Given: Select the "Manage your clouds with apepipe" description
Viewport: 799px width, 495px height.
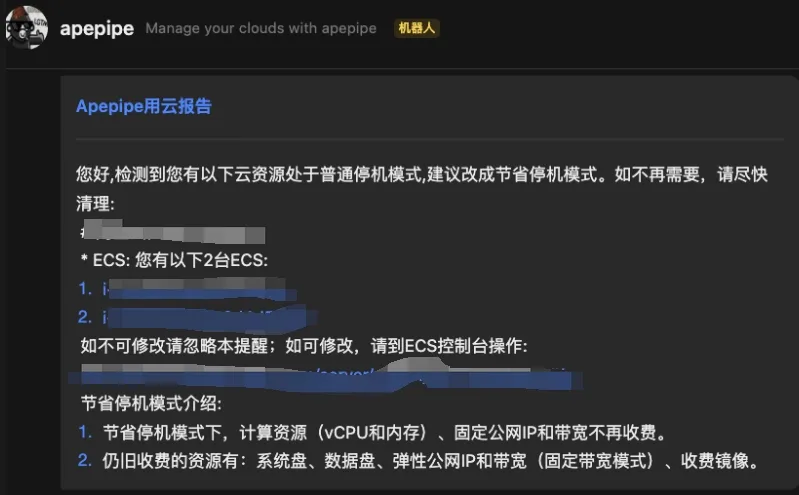Looking at the screenshot, I should pyautogui.click(x=261, y=28).
